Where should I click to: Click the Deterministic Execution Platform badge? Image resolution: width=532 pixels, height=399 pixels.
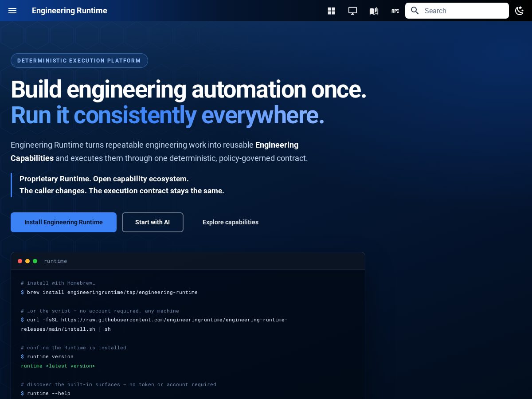(79, 60)
